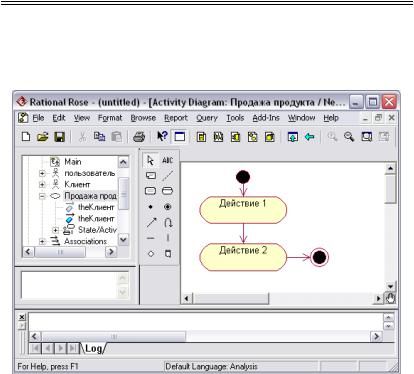Click the Fit In Window toolbar icon
Viewport: 414px width, 374px height.
tap(367, 137)
